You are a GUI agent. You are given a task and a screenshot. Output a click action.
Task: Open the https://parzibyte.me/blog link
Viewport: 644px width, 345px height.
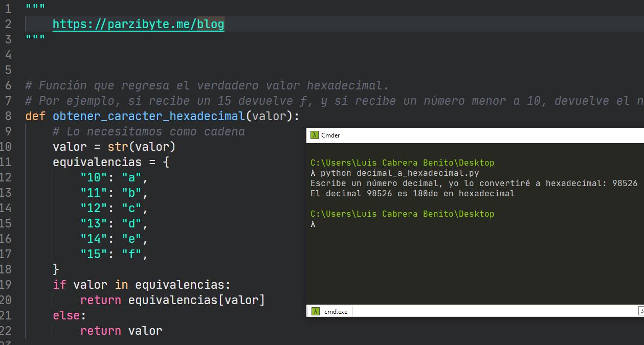click(x=138, y=24)
